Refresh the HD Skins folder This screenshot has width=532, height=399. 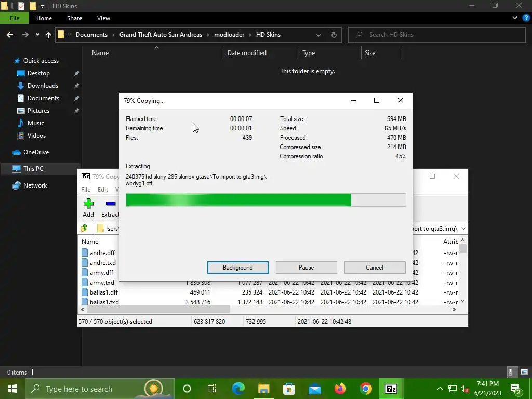coord(334,35)
